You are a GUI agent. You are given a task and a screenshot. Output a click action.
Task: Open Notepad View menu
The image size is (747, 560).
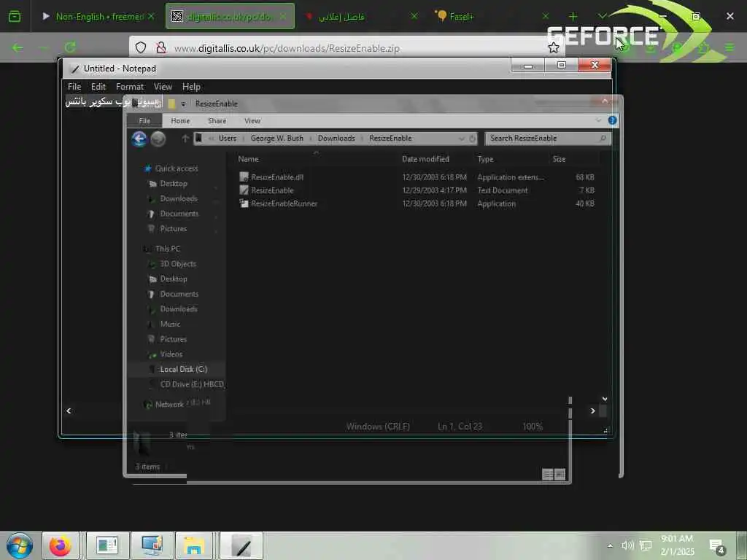click(163, 87)
